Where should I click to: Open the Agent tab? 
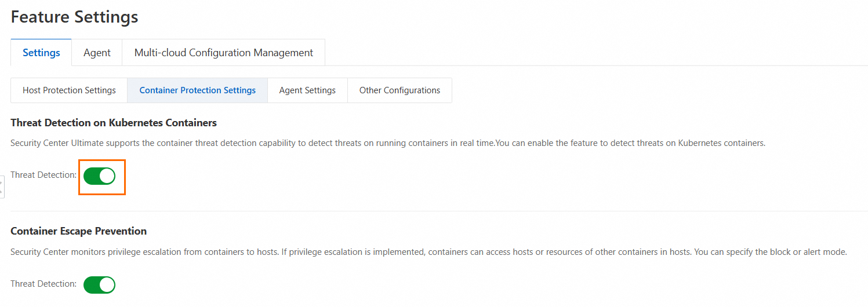coord(97,53)
